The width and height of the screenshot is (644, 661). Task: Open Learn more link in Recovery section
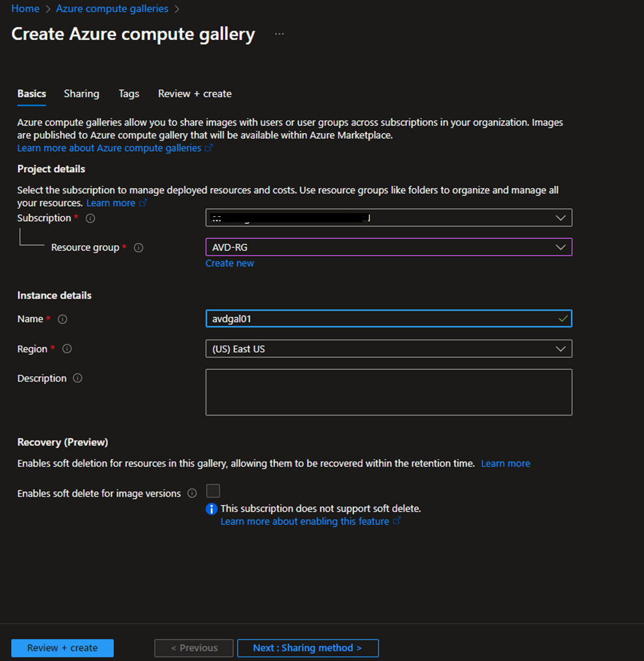click(506, 464)
